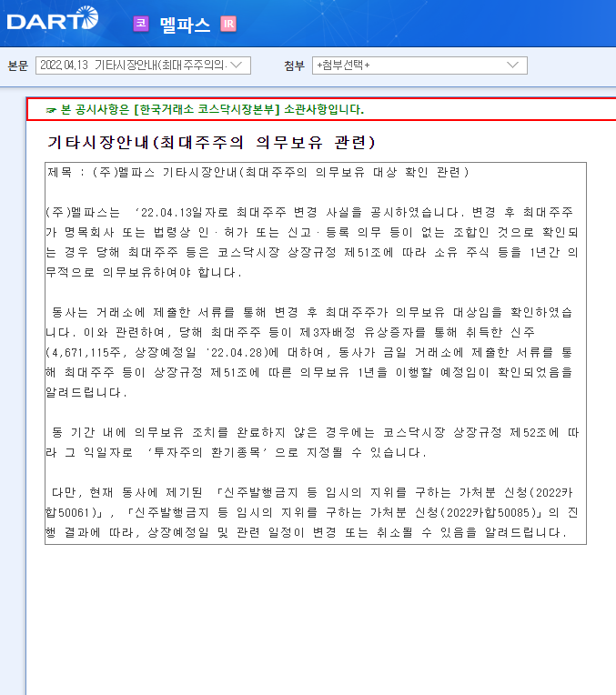Click the case number 2022카합50085 text
The image size is (616, 695).
489,512
